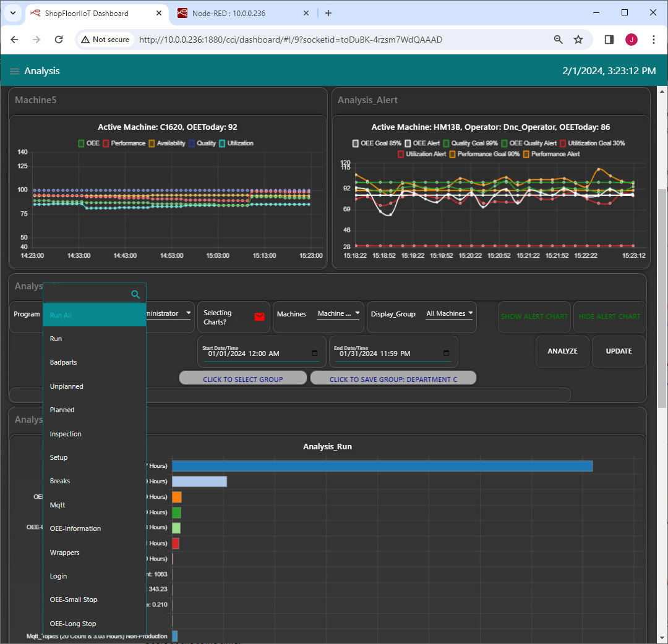Click the browser reload icon
This screenshot has height=644, width=668.
[59, 40]
